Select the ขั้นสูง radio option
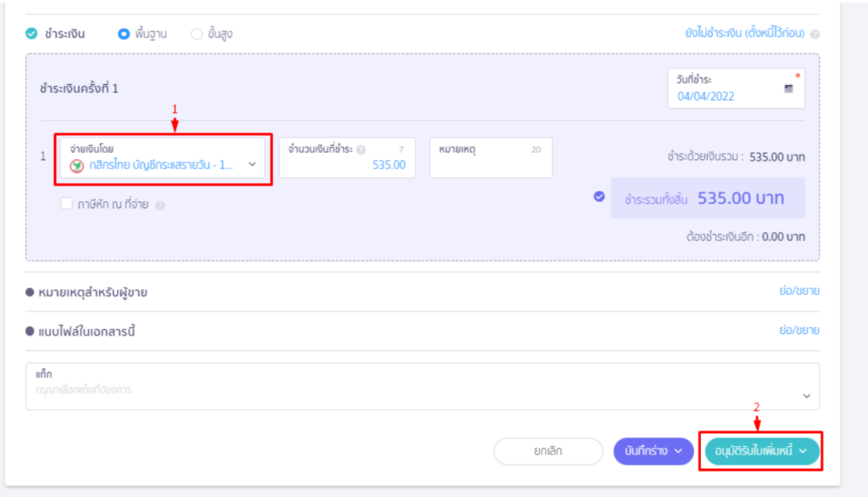 pyautogui.click(x=196, y=34)
